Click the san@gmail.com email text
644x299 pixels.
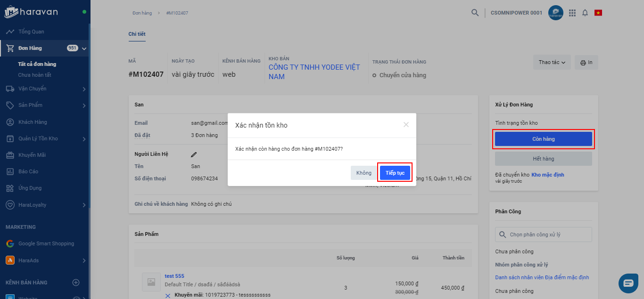pos(210,123)
